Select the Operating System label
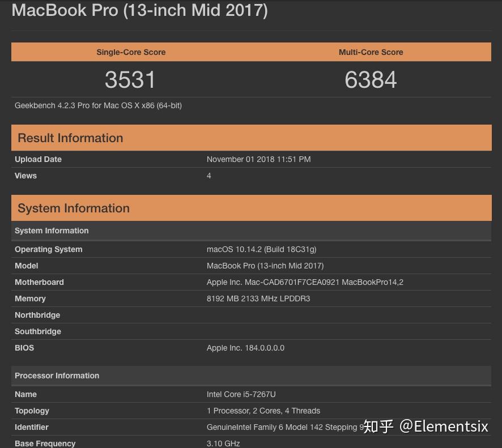 (x=48, y=249)
